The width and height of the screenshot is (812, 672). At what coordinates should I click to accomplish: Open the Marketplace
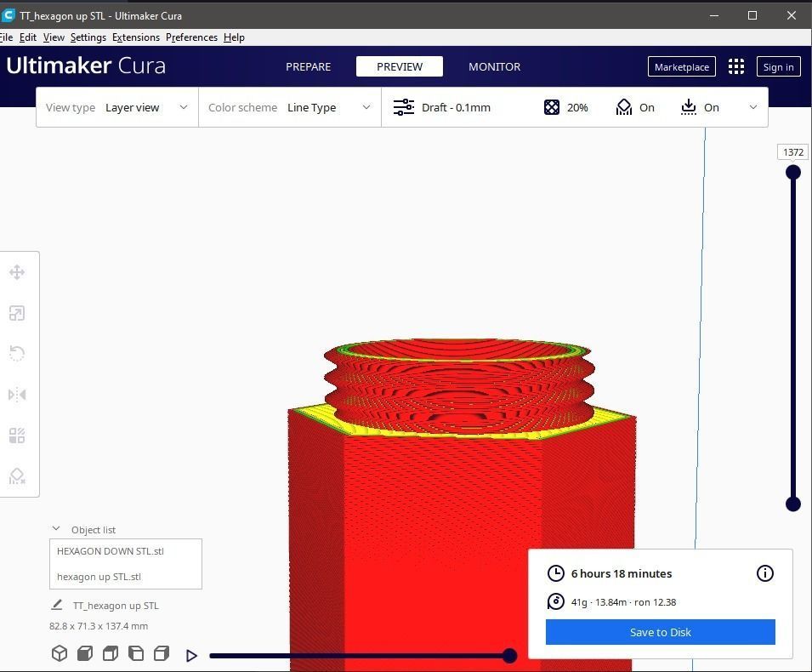tap(682, 67)
